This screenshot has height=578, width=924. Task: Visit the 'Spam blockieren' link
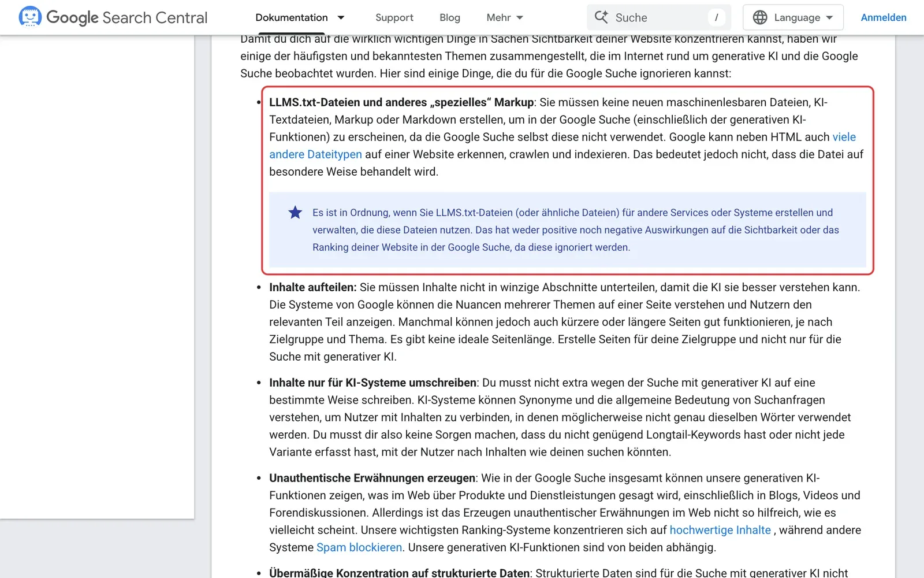(x=359, y=547)
